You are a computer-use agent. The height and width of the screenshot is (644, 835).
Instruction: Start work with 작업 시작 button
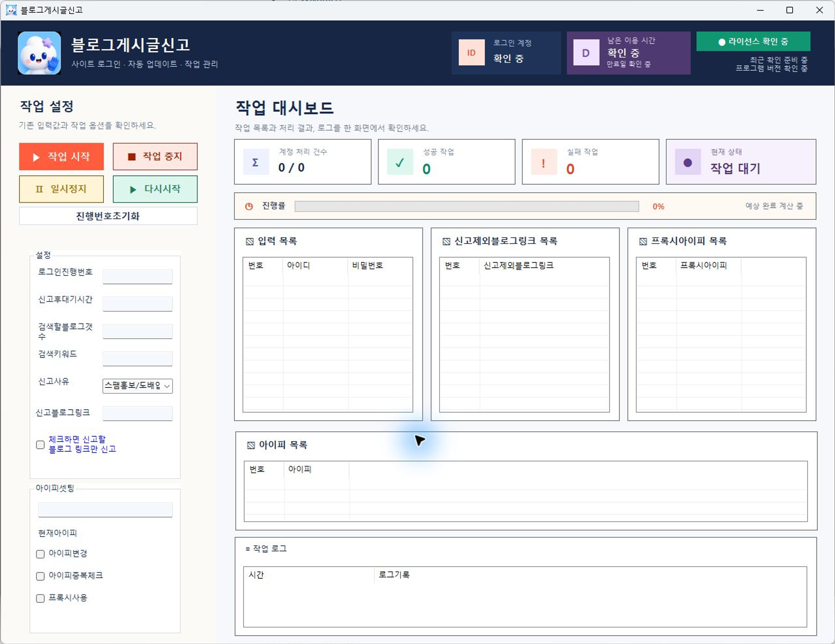click(62, 157)
